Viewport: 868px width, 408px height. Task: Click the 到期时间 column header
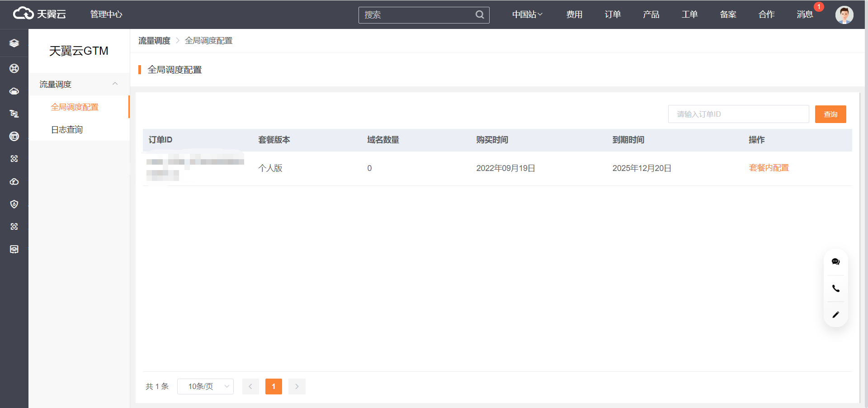628,140
